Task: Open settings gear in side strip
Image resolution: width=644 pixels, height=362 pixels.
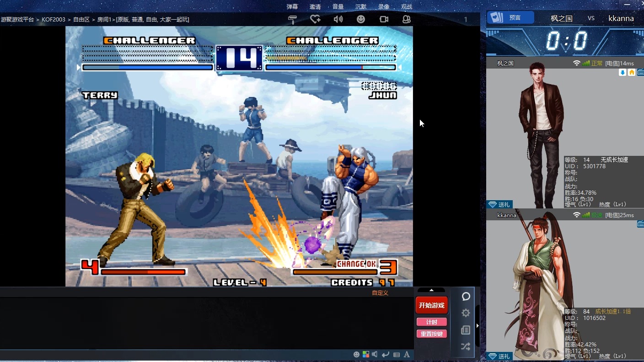Action: point(466,313)
